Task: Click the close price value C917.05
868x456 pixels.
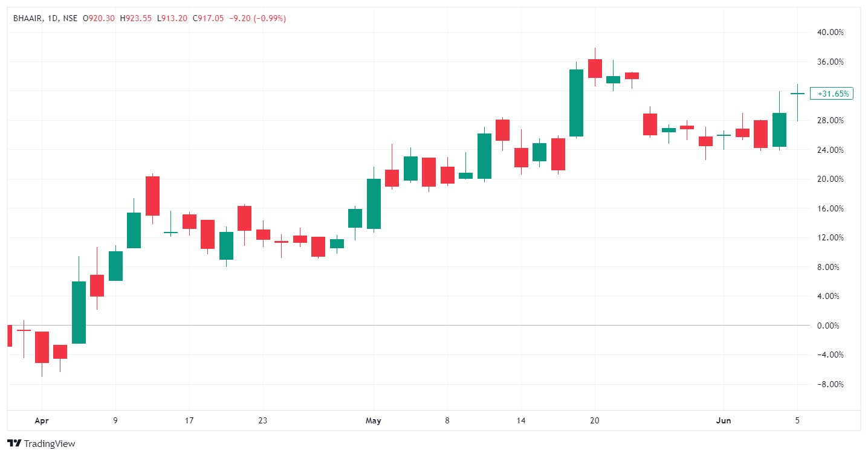Action: click(x=208, y=18)
